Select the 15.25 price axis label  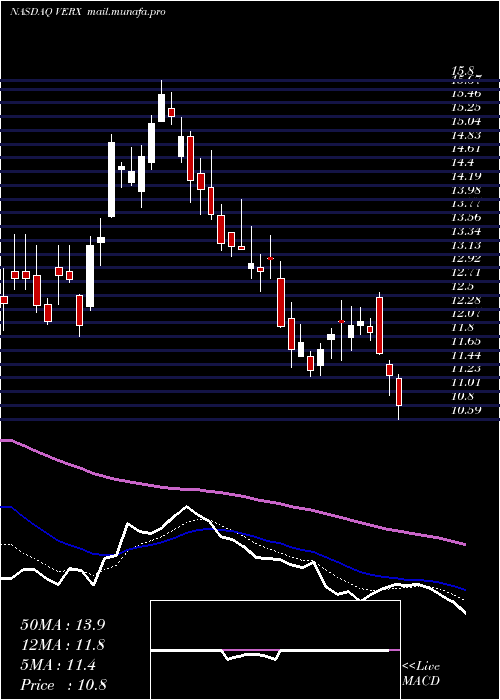coord(466,108)
